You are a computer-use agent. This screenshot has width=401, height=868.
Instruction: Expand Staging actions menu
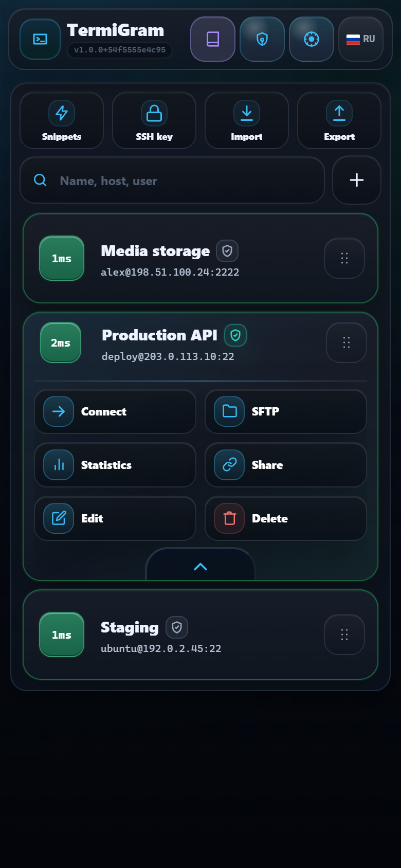(x=344, y=635)
